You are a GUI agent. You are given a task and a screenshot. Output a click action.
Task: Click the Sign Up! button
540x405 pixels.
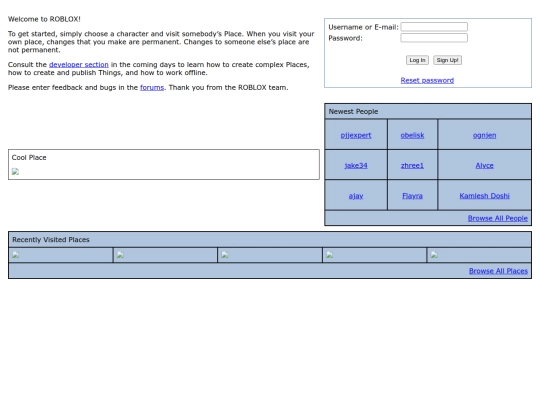pos(447,60)
